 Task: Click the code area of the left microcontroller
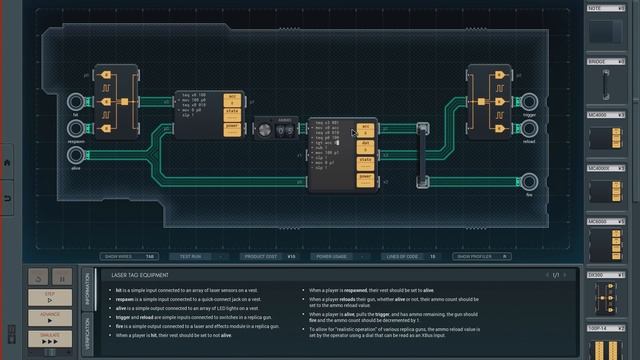[x=200, y=114]
